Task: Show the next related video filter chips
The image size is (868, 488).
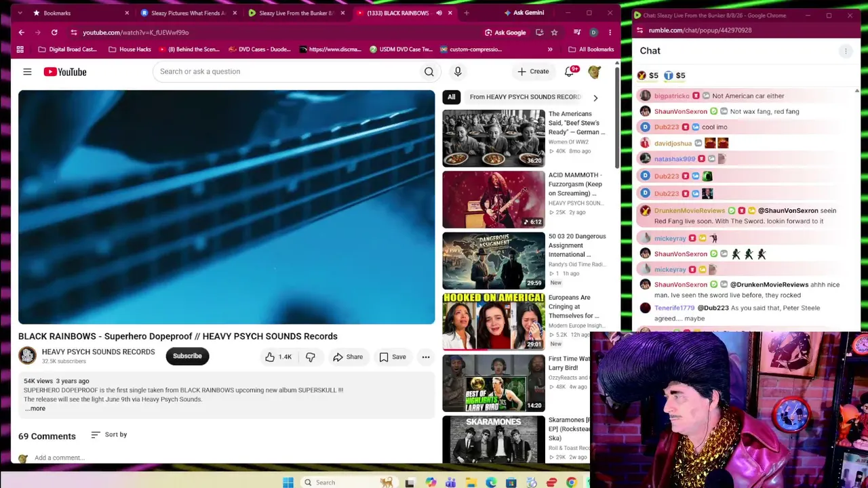Action: pyautogui.click(x=595, y=98)
